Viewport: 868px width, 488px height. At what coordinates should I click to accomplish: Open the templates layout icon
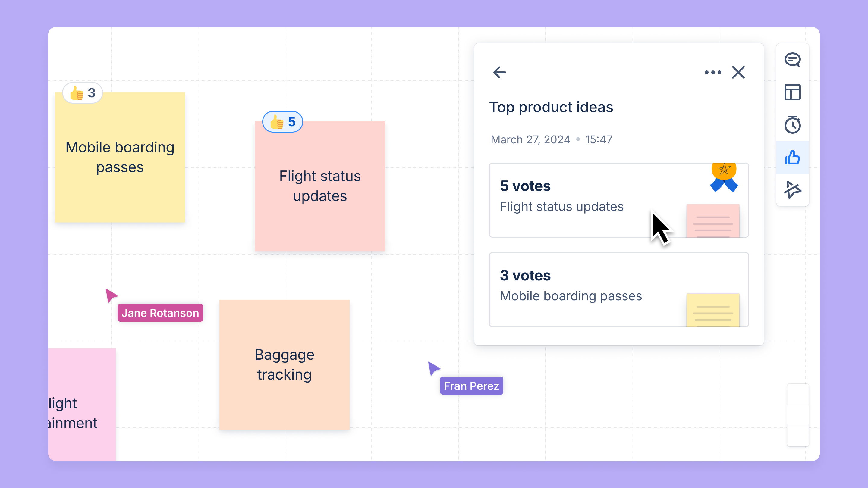(793, 92)
